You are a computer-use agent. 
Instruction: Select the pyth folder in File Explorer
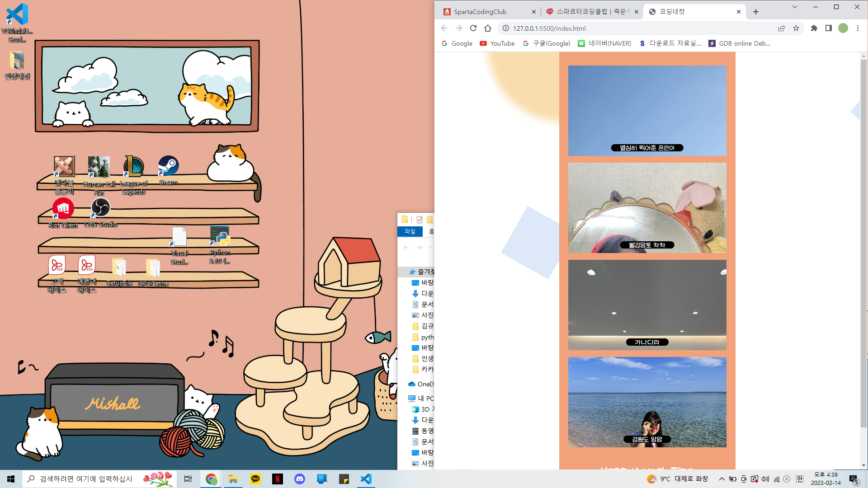click(x=423, y=337)
